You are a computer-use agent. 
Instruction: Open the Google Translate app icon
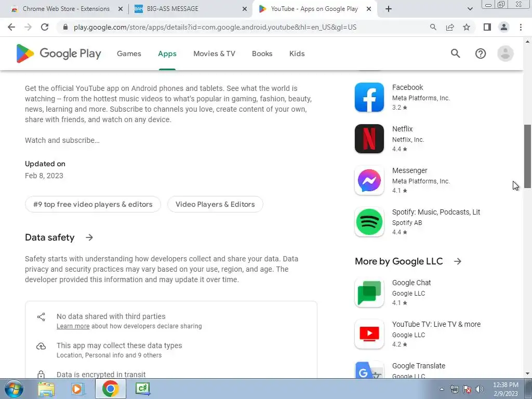[x=369, y=370]
